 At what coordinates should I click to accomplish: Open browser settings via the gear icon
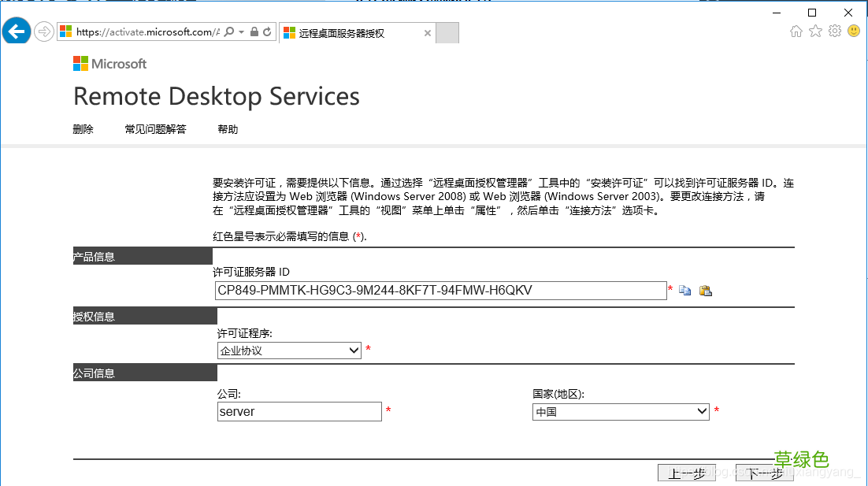coord(834,32)
